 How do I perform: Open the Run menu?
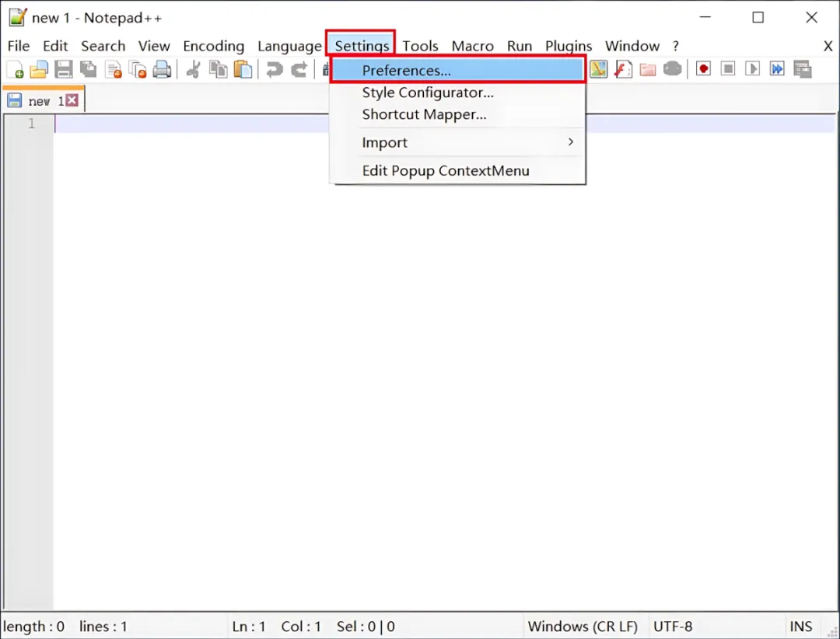[x=519, y=46]
